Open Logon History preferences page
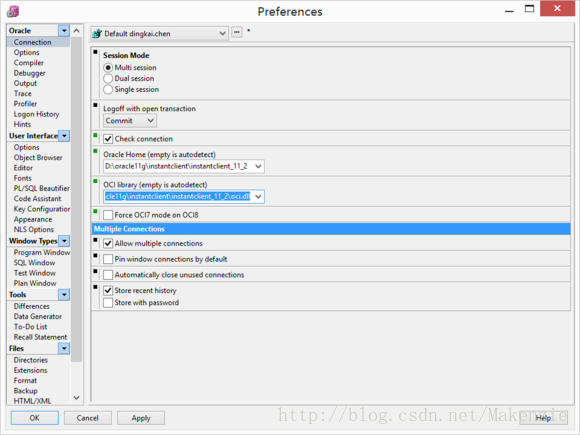580x435 pixels. 36,114
